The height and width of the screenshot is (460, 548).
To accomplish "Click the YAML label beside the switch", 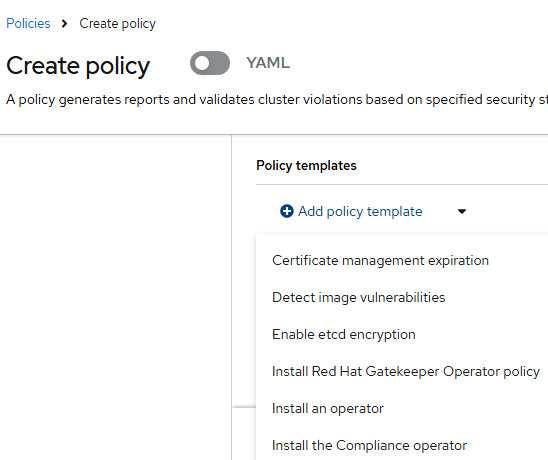I will pyautogui.click(x=268, y=63).
